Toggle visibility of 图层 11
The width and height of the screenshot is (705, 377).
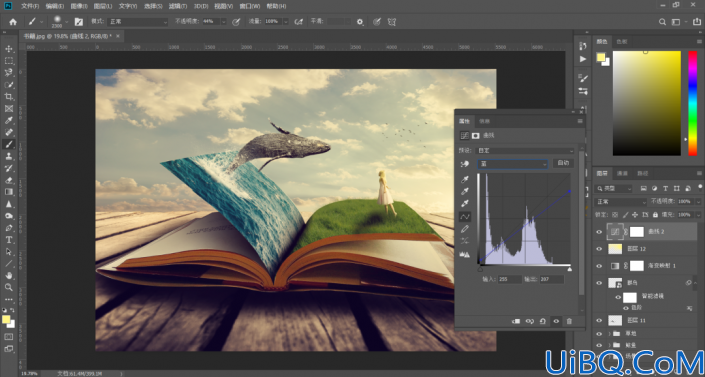(x=599, y=320)
